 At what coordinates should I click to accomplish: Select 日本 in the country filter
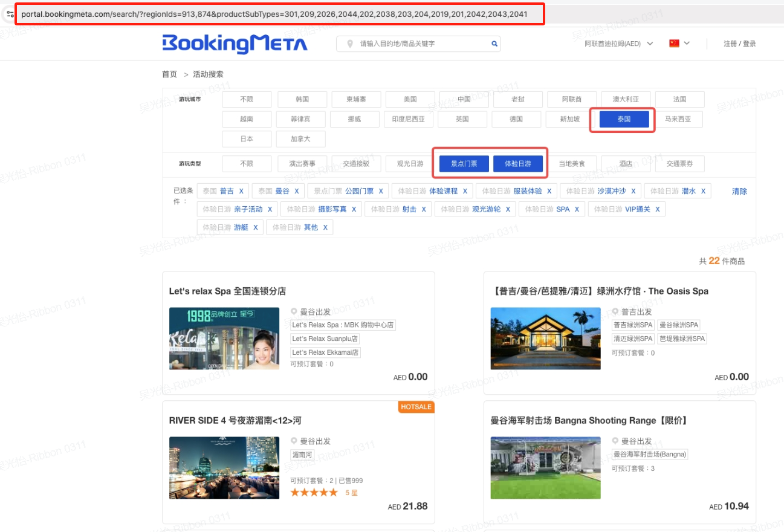(x=247, y=138)
